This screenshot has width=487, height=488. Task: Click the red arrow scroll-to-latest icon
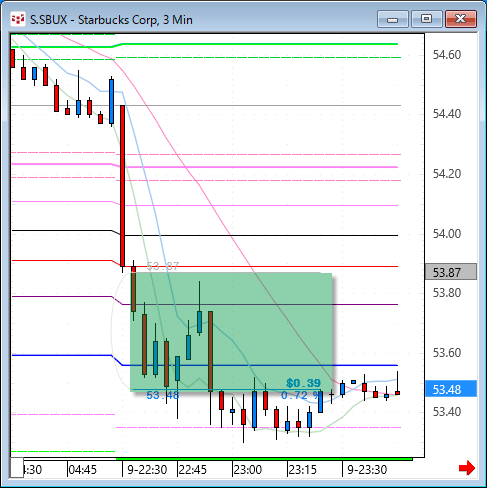tap(467, 468)
